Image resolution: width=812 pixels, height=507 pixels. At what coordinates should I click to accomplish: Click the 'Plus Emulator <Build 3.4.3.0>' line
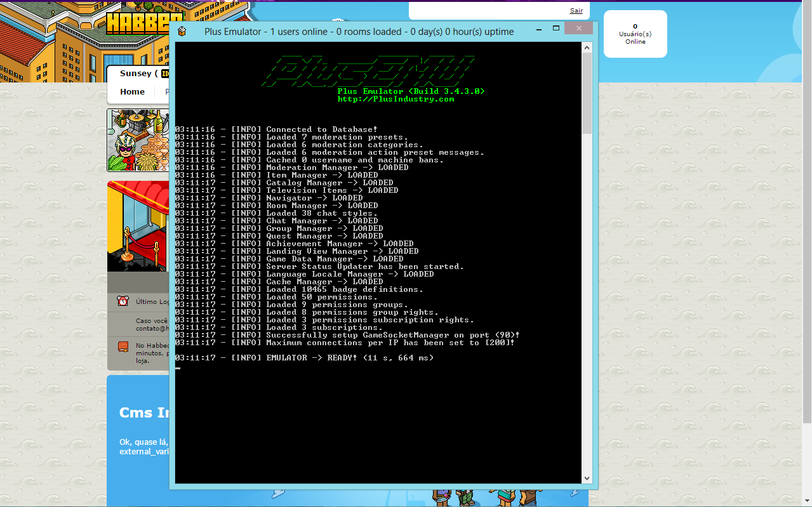pyautogui.click(x=411, y=91)
